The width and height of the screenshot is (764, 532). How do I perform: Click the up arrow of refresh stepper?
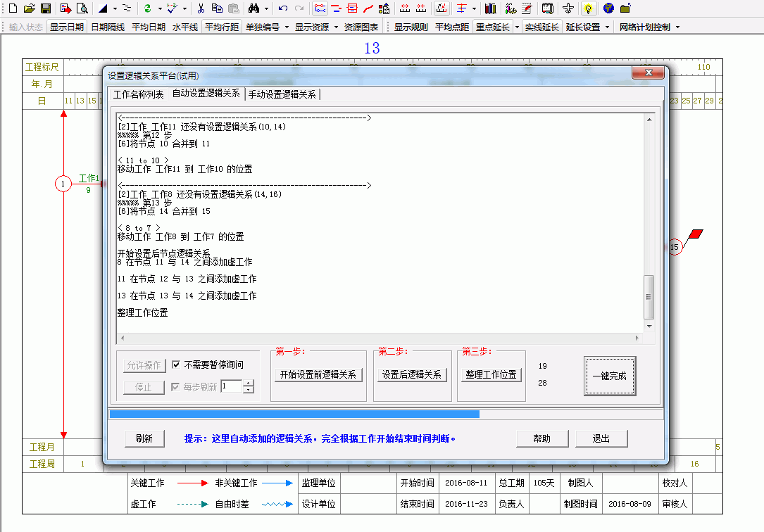[x=248, y=383]
